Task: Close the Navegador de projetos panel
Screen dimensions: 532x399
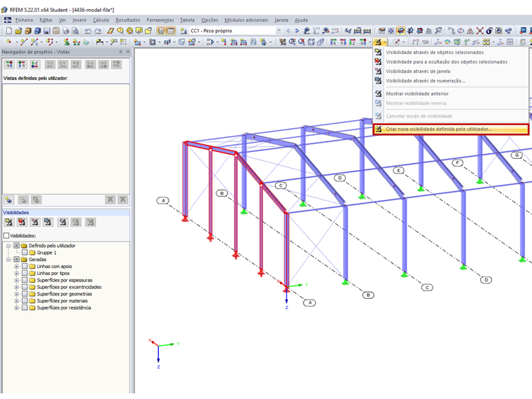Action: 127,52
